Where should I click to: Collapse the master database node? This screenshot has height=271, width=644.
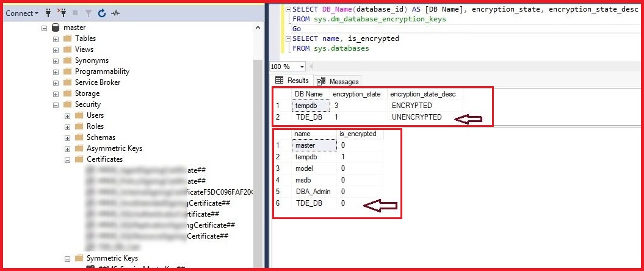(45, 28)
